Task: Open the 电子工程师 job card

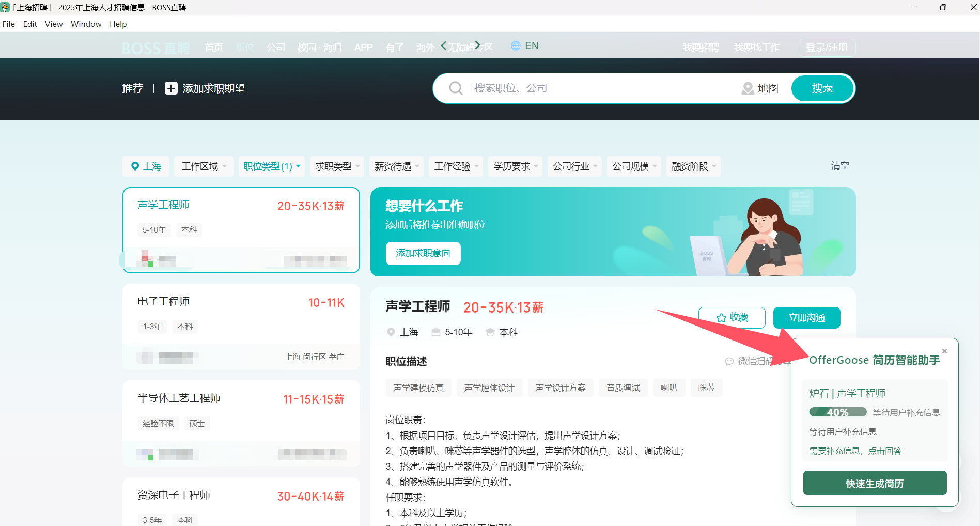Action: coord(241,327)
